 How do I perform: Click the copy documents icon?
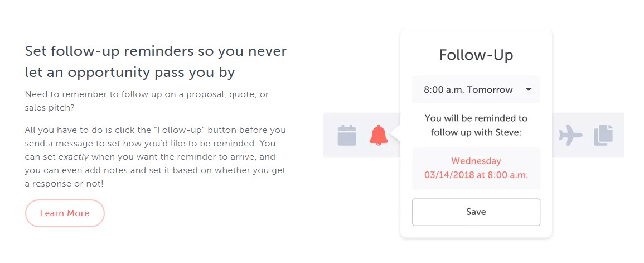[603, 135]
